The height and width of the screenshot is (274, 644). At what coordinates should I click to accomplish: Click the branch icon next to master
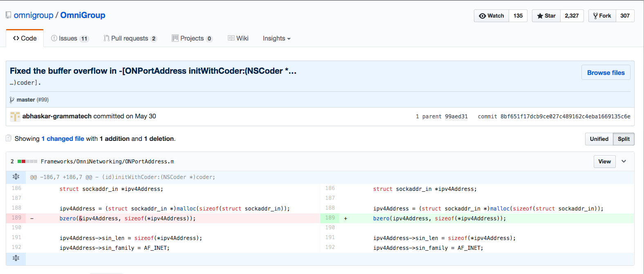click(x=12, y=100)
